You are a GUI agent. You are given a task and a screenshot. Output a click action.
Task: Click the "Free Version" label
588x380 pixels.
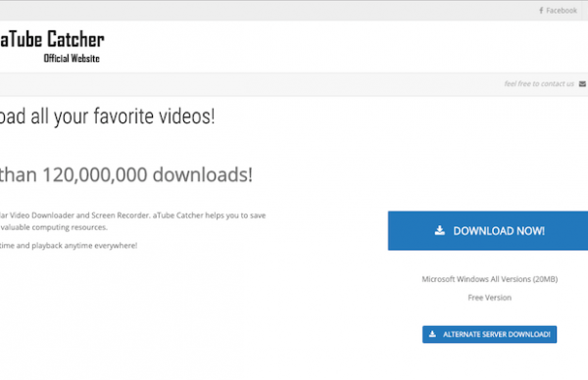tap(489, 298)
